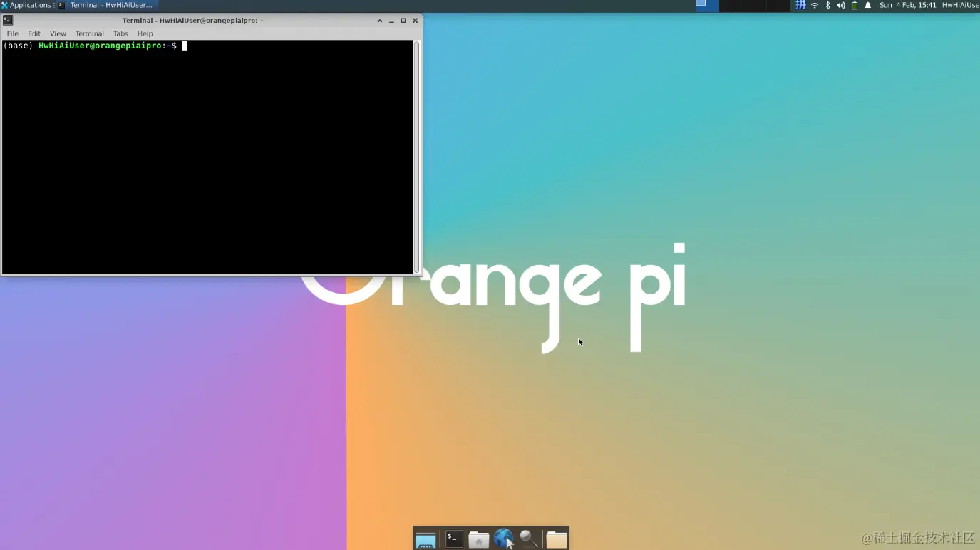Minimize the Terminal window
This screenshot has width=980, height=550.
[391, 21]
